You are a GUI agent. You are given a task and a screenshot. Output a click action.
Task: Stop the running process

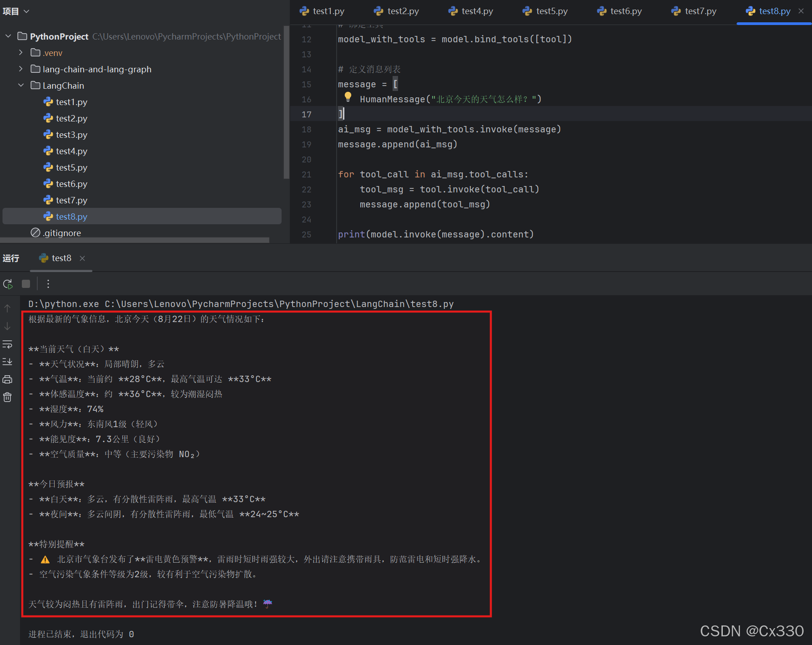[26, 284]
